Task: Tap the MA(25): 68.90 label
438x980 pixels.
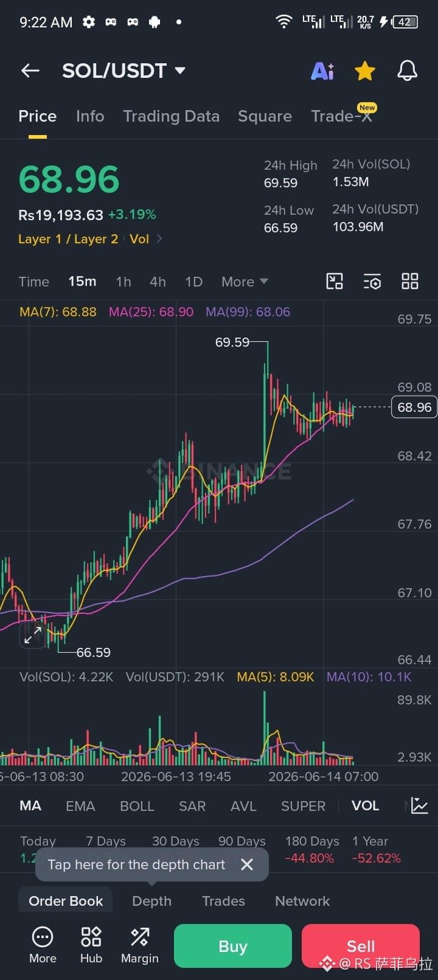Action: point(151,312)
